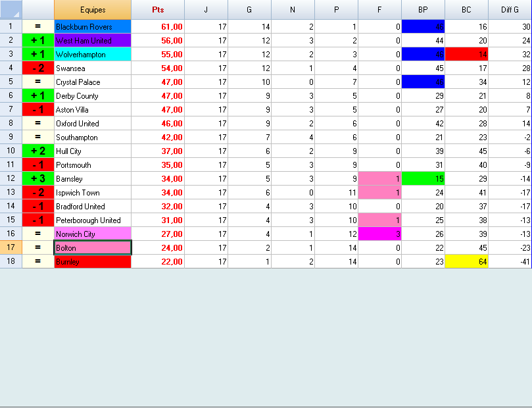
Task: Select the Crystal Palace cell
Action: coord(93,82)
